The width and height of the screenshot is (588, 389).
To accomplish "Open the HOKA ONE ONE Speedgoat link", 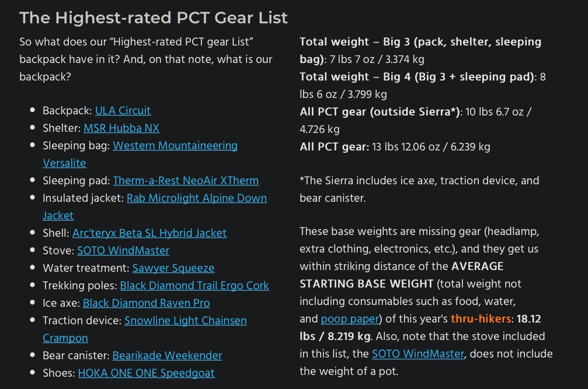I will (146, 373).
